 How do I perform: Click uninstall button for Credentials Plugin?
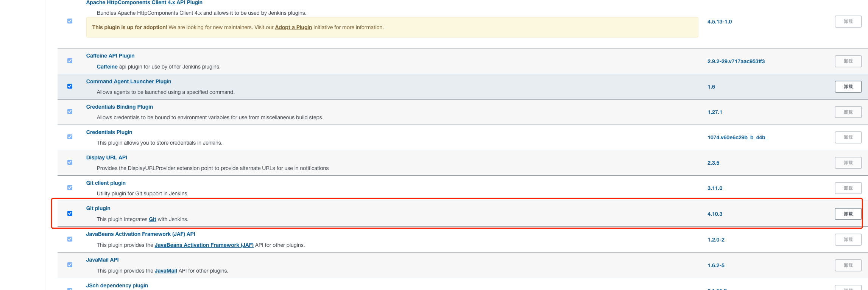(848, 137)
